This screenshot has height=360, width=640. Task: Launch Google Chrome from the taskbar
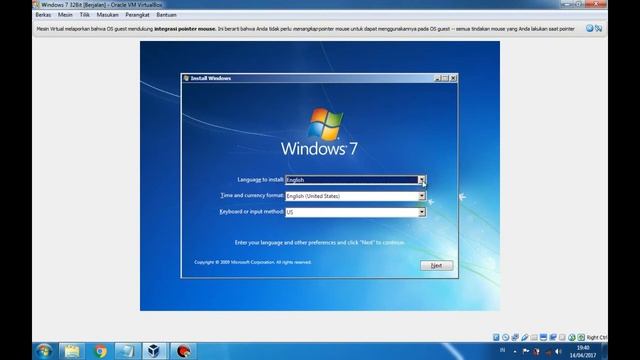100,351
